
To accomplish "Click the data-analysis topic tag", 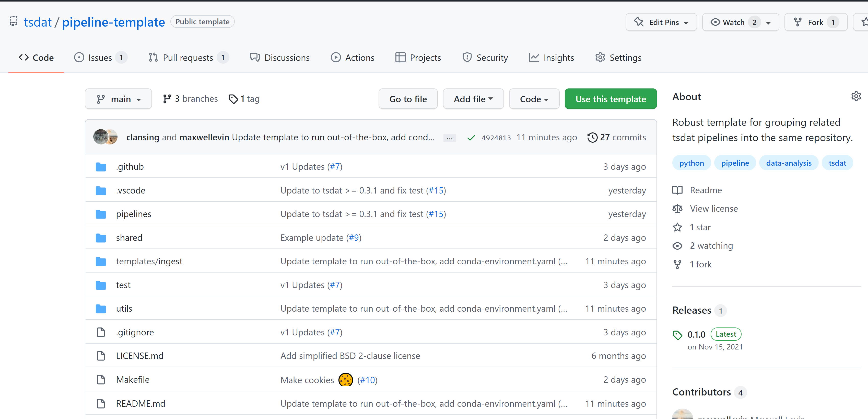I will click(789, 163).
